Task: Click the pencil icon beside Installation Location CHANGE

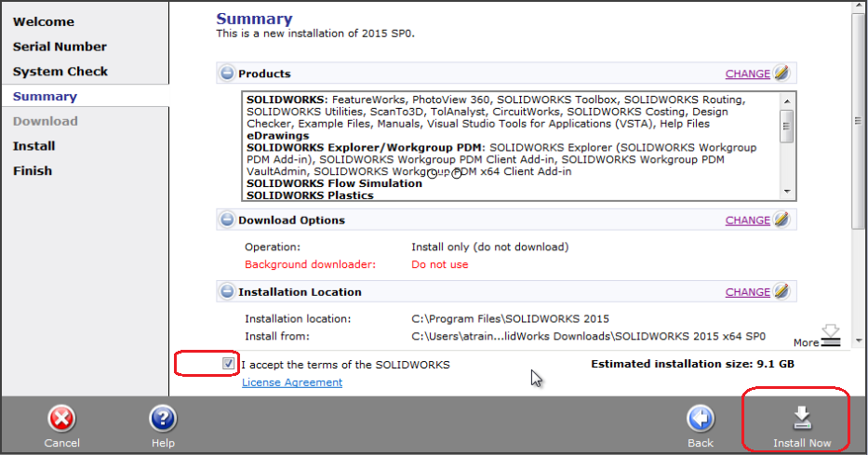Action: pyautogui.click(x=781, y=290)
